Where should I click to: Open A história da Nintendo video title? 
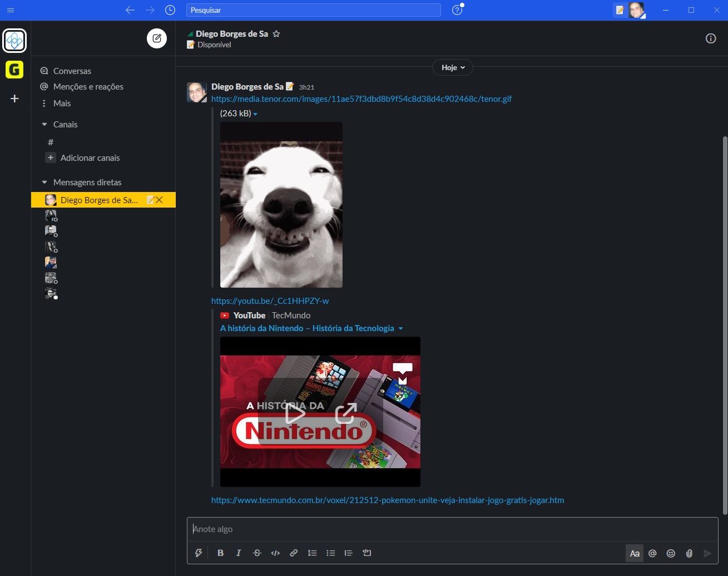point(307,328)
